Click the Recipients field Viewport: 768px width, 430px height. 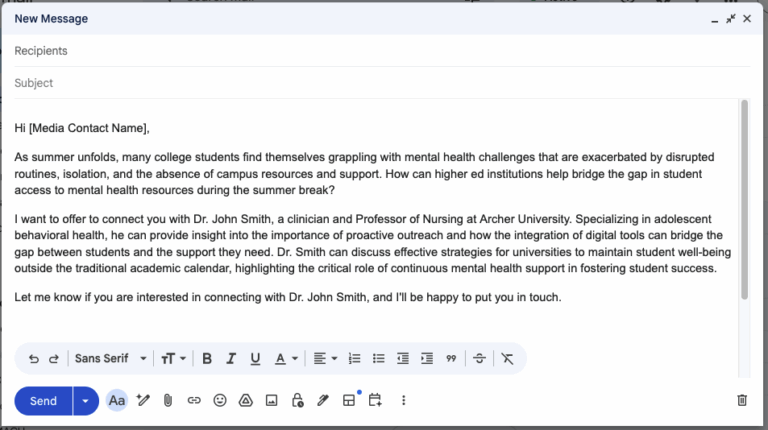(382, 51)
